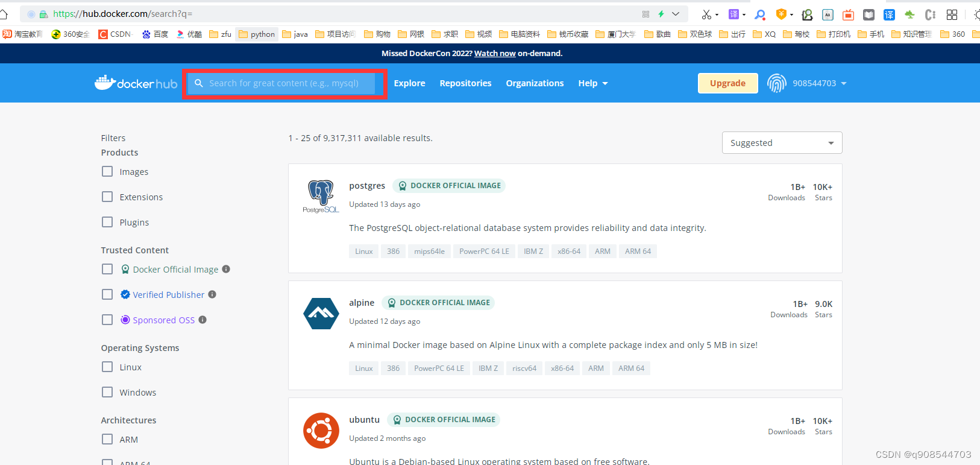The width and height of the screenshot is (980, 465).
Task: Open the scissors tool dropdown arrow
Action: point(717,15)
